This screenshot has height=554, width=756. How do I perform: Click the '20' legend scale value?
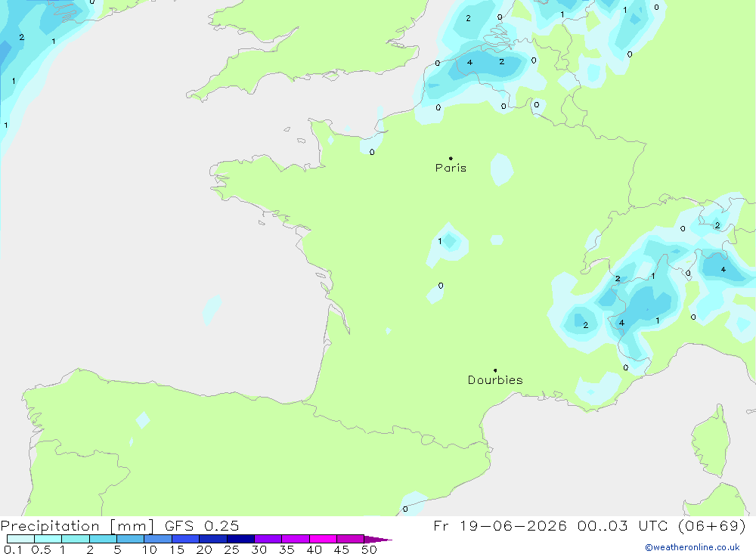204,549
